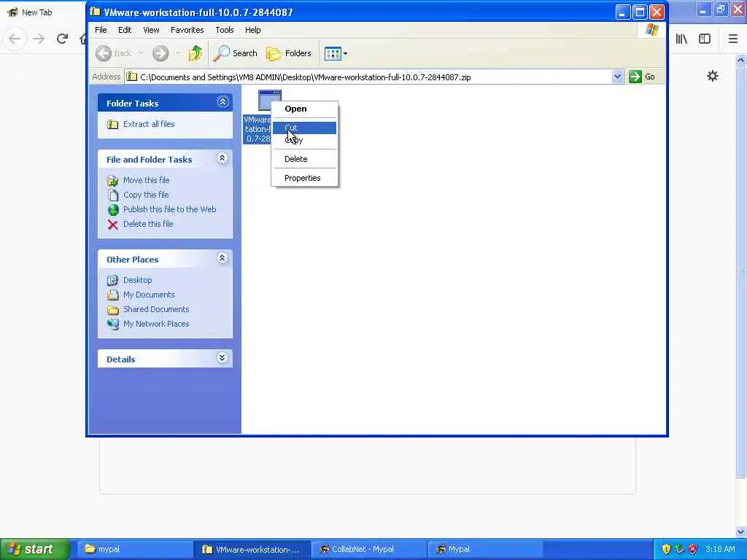Open browser library icon
747x560 pixels.
[x=681, y=39]
